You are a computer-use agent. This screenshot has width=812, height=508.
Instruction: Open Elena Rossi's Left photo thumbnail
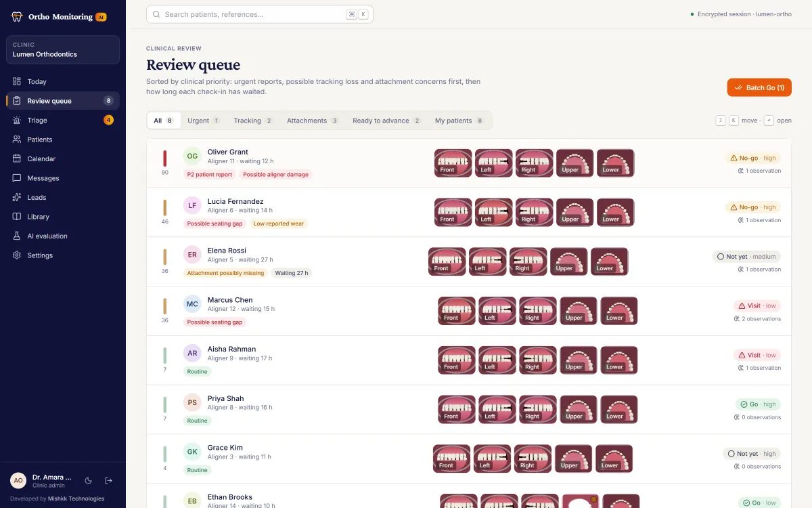(488, 261)
